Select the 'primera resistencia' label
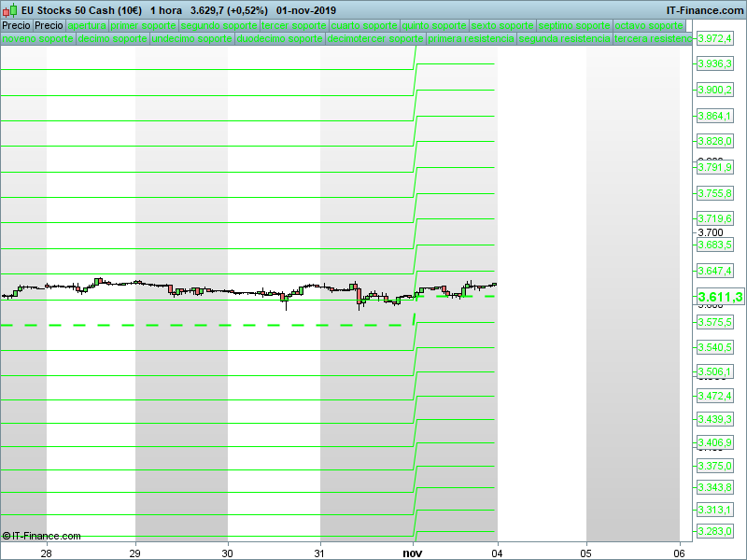This screenshot has width=747, height=560. click(x=471, y=38)
